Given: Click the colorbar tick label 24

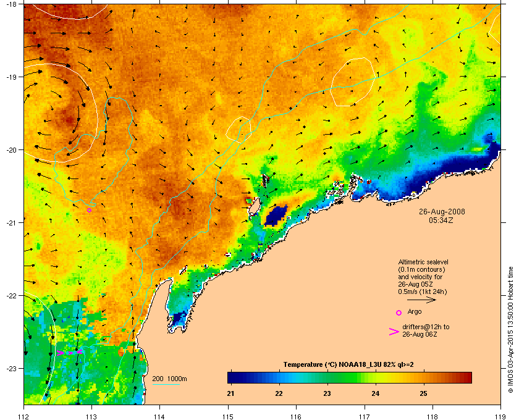Looking at the screenshot, I should [x=376, y=393].
